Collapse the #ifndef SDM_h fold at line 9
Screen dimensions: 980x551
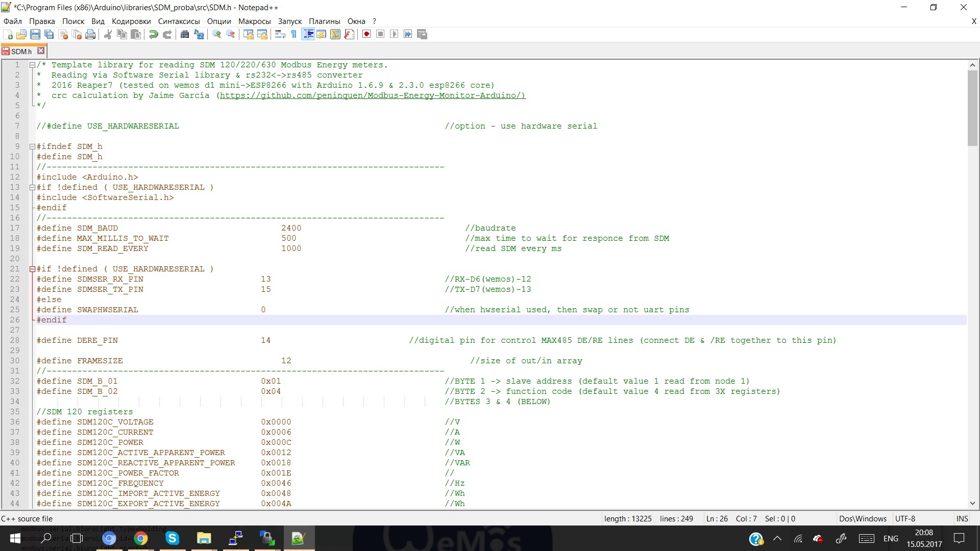click(32, 147)
